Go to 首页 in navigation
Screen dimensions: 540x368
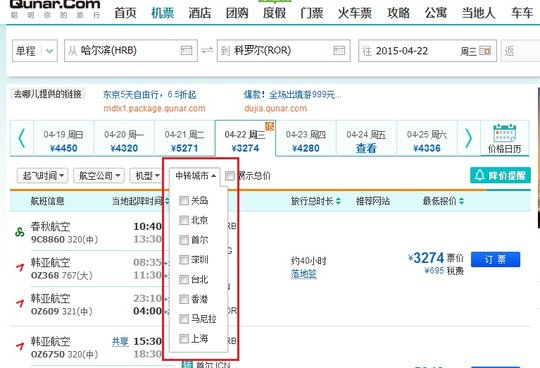(125, 13)
